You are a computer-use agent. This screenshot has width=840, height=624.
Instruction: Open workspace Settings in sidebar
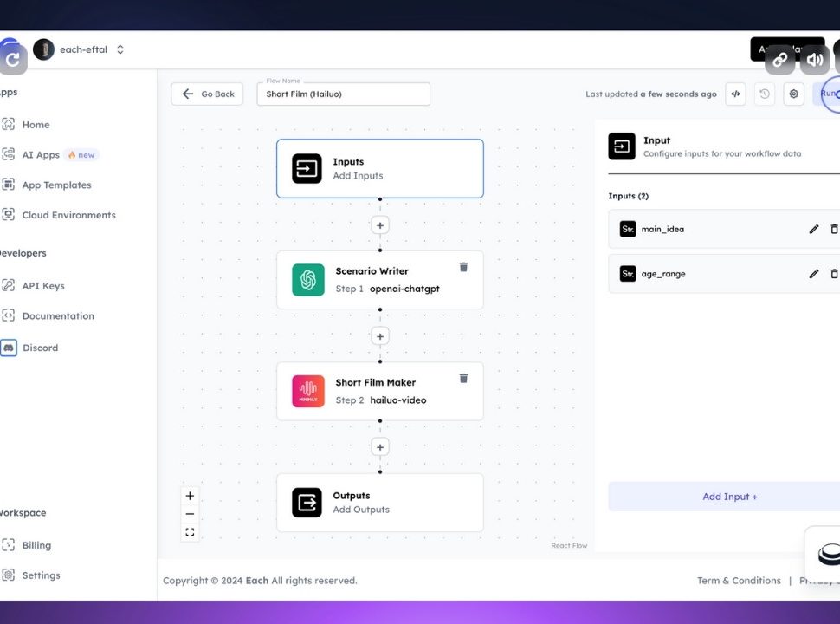click(x=41, y=575)
